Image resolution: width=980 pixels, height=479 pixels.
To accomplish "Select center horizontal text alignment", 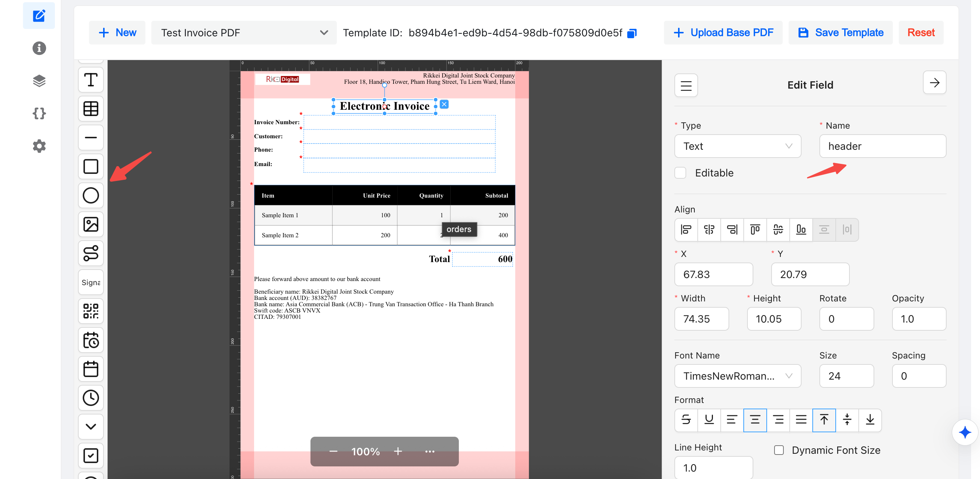I will click(755, 420).
